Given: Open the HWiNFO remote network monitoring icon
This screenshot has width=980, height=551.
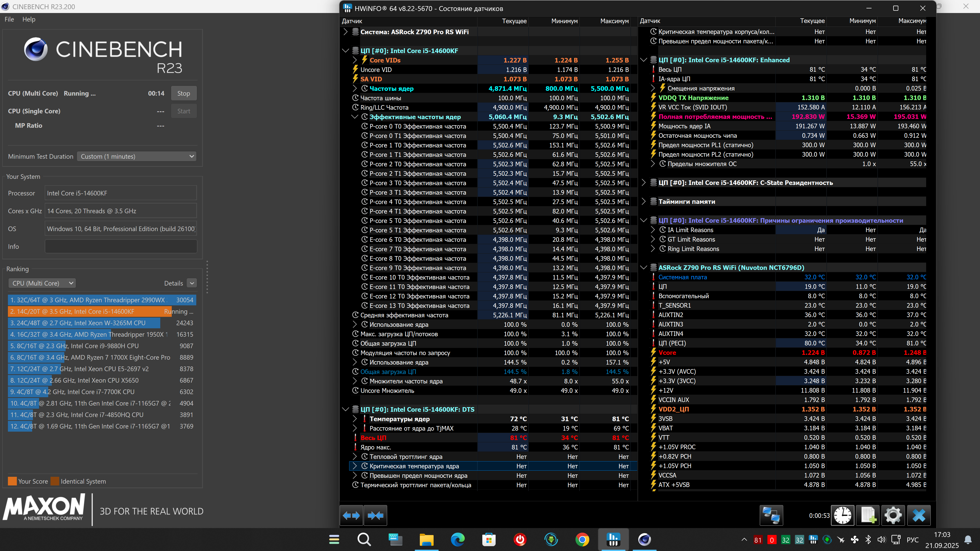Looking at the screenshot, I should (771, 515).
